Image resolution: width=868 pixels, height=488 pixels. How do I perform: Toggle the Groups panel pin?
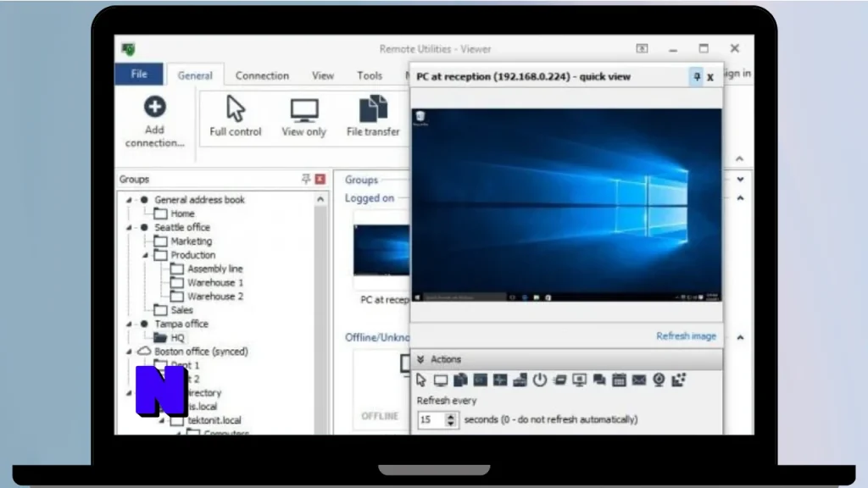click(305, 179)
